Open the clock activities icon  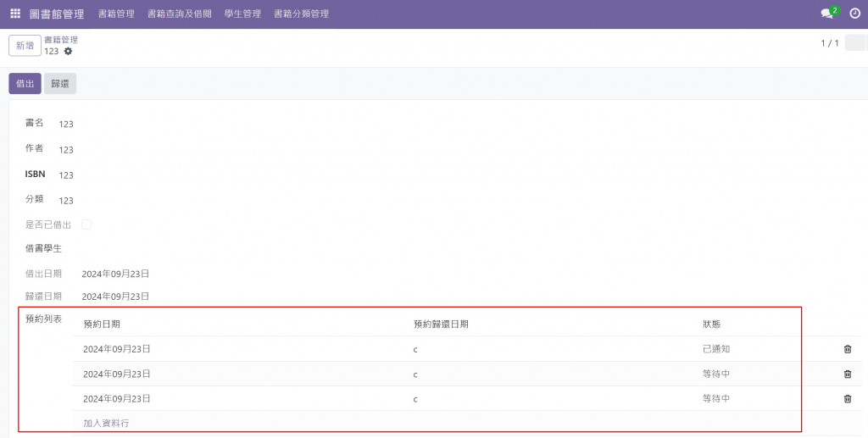pos(855,14)
